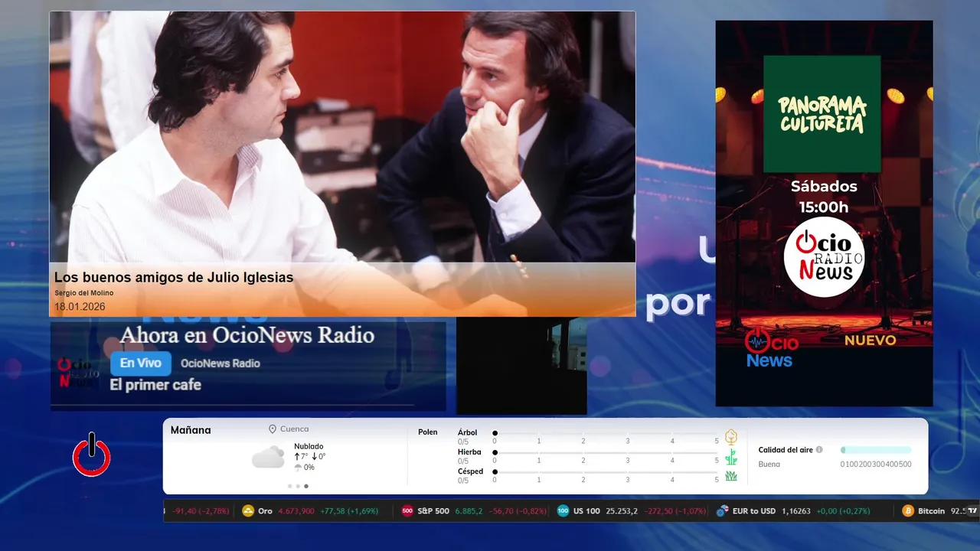Click the Ahora en OcioNews Radio heading
980x551 pixels.
pyautogui.click(x=247, y=335)
